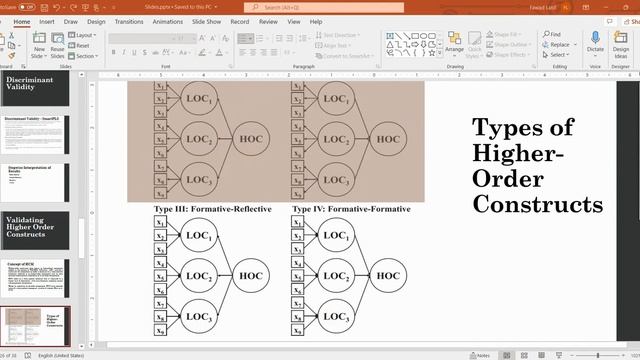Expand the Select dropdown
The image size is (640, 360).
pyautogui.click(x=556, y=54)
